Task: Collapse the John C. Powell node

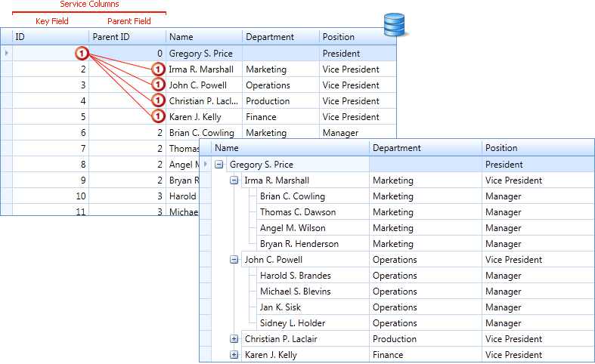Action: (x=234, y=260)
